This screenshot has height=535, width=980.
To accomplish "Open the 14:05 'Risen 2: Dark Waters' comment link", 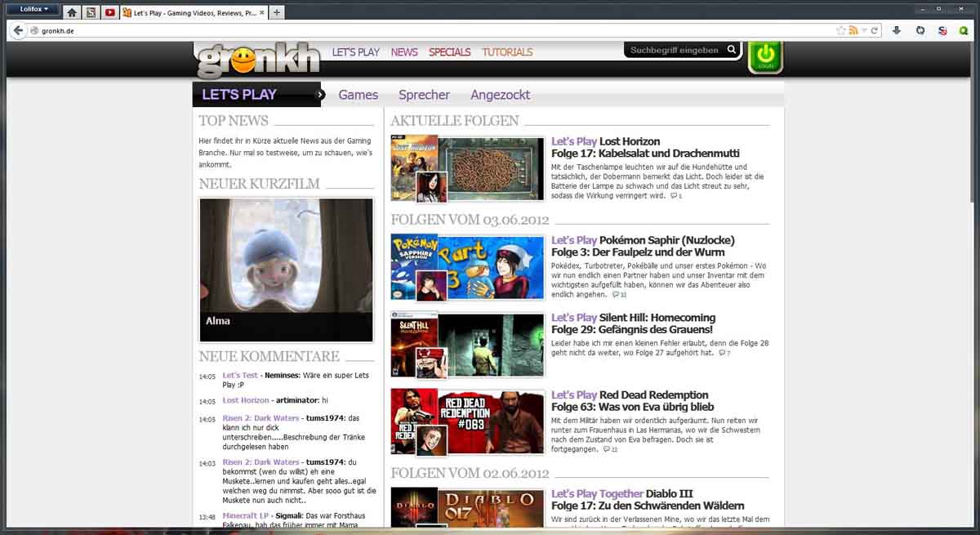I will tap(261, 418).
